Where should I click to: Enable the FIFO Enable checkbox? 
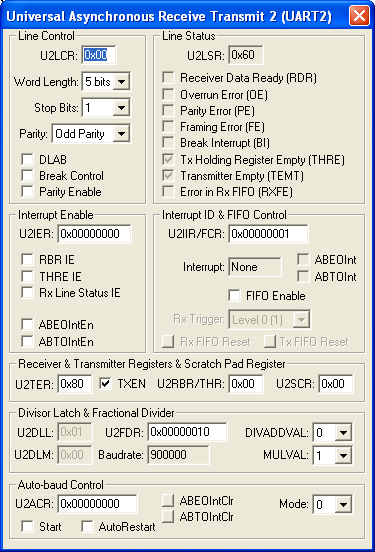235,295
